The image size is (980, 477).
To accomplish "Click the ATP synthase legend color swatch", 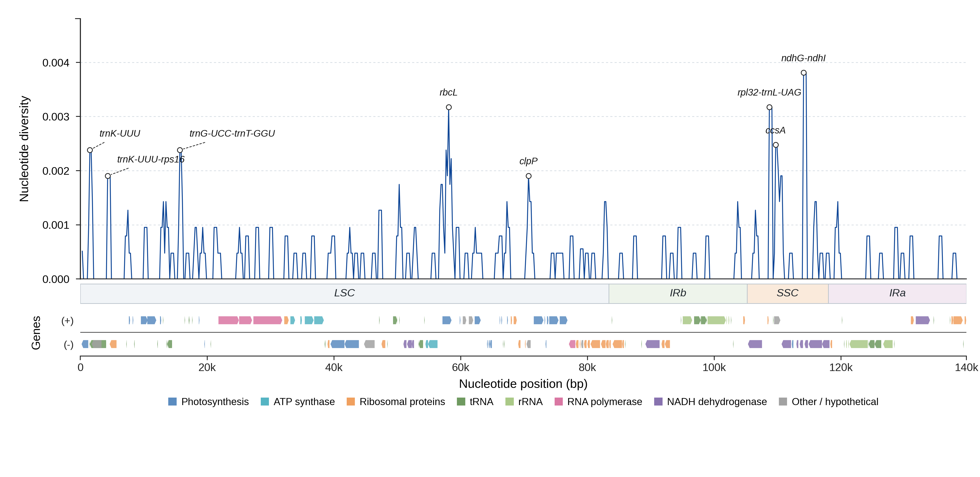I will [x=265, y=402].
